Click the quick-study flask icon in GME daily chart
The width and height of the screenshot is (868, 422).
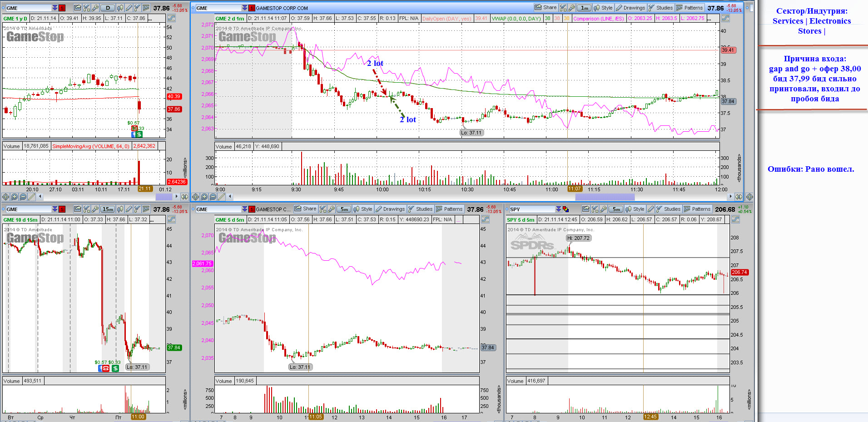coord(87,8)
